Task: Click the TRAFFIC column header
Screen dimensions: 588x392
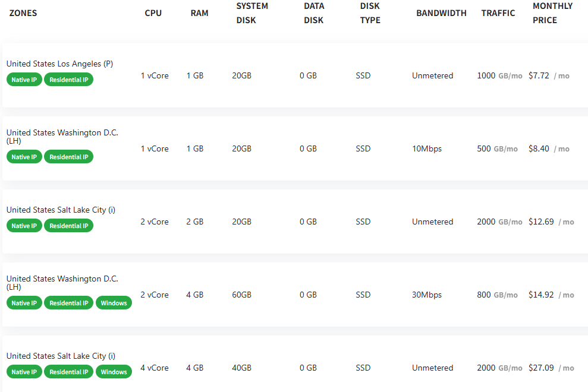Action: [x=498, y=13]
